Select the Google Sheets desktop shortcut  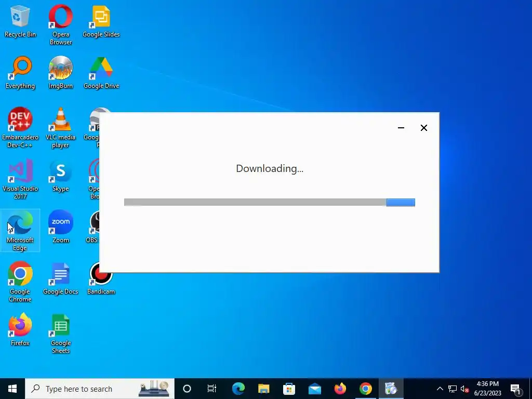[61, 334]
